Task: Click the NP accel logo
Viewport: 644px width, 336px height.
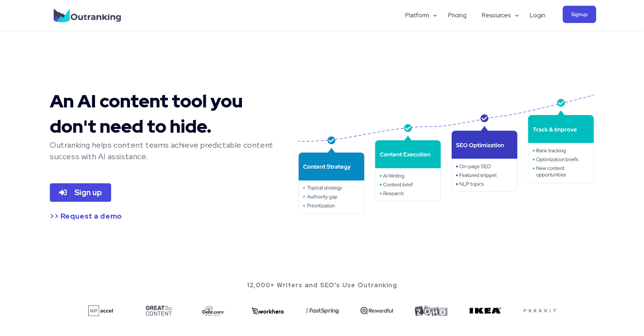Action: point(101,311)
